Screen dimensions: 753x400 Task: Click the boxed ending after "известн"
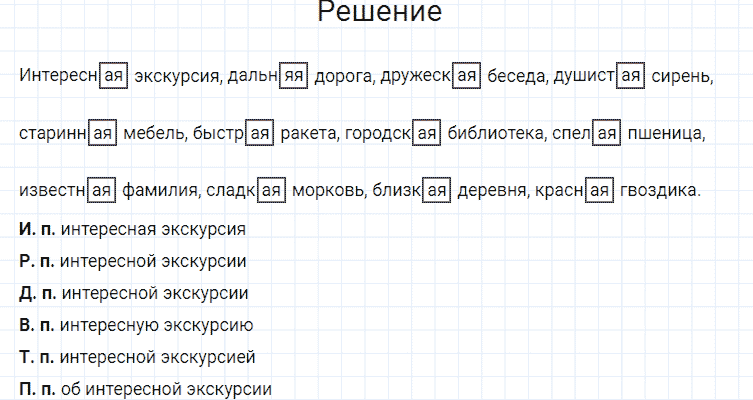pos(101,190)
